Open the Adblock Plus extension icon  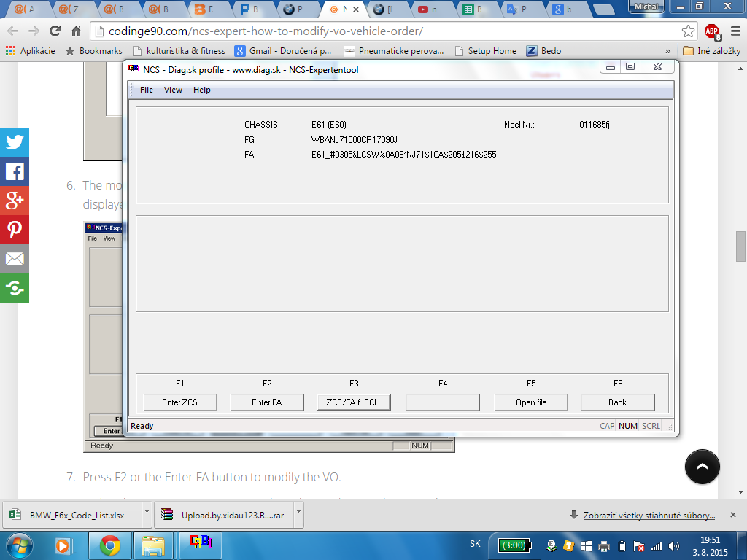[711, 31]
